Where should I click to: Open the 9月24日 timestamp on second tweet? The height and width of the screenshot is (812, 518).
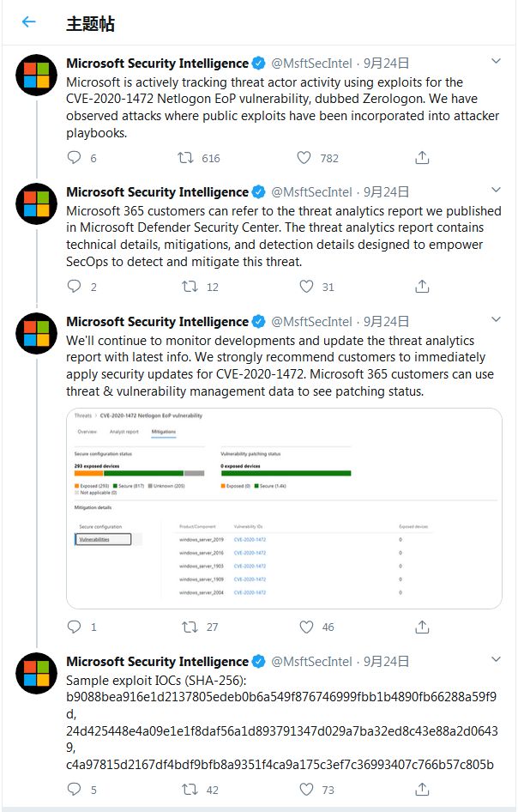click(x=386, y=192)
